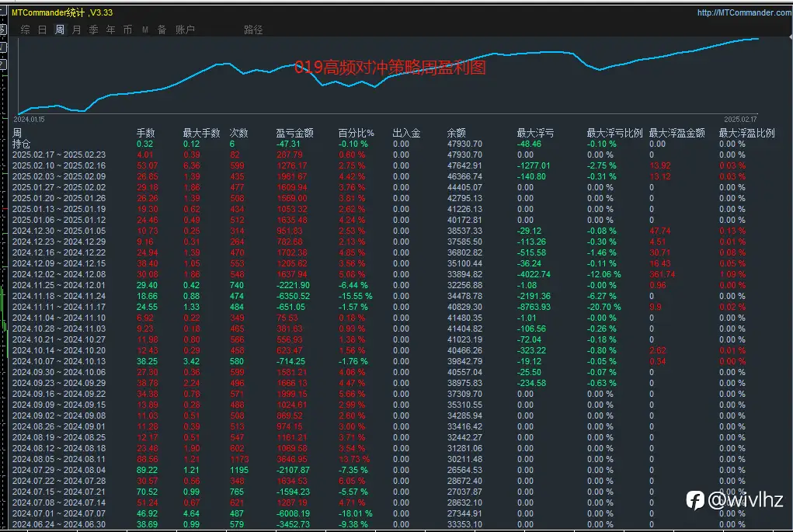Open the 币 currency tab
Screen dimensions: 793x532
coord(127,30)
